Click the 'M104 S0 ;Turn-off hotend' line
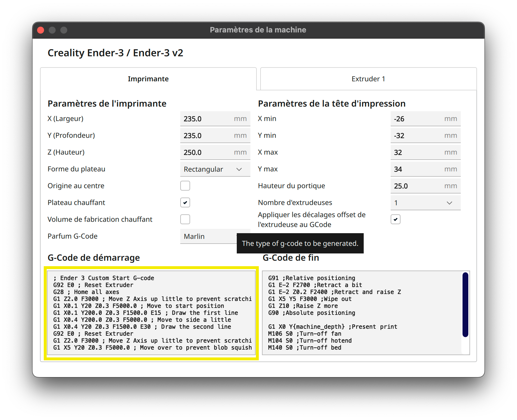 click(x=310, y=341)
